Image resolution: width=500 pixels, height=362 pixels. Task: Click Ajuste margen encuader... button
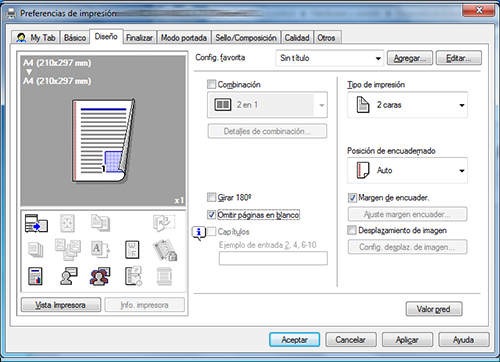tap(407, 214)
